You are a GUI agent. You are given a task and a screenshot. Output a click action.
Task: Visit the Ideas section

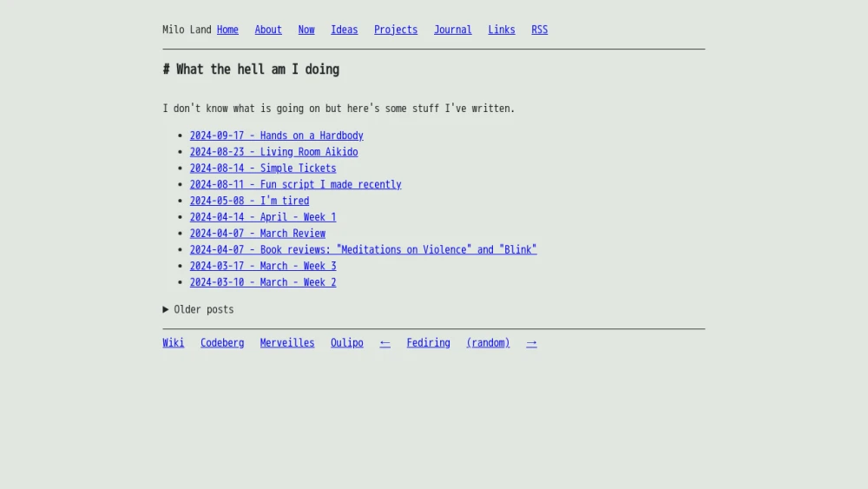345,30
